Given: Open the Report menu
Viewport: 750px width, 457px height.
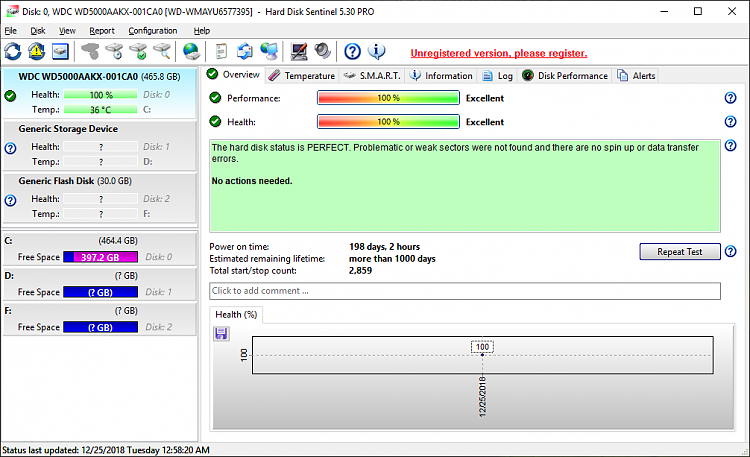Looking at the screenshot, I should tap(102, 31).
